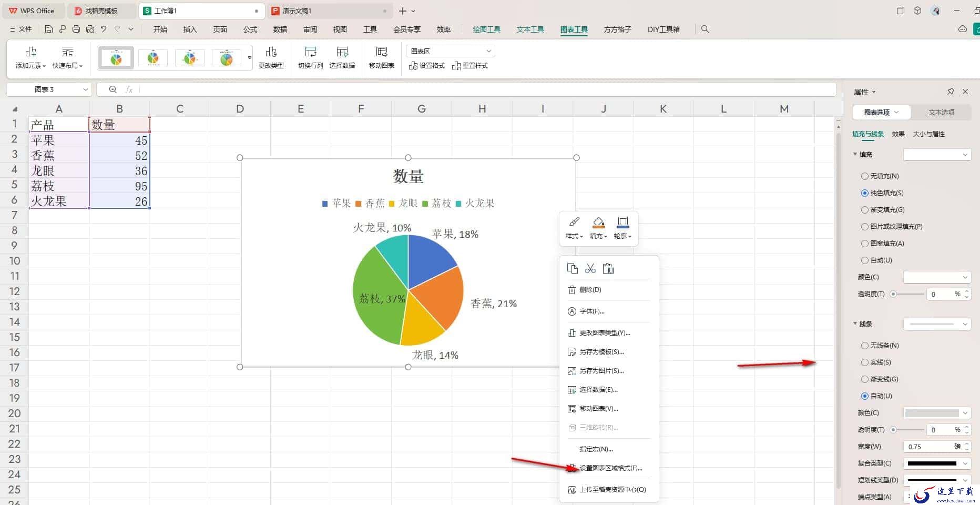Open the Effects sub-tab

point(898,134)
